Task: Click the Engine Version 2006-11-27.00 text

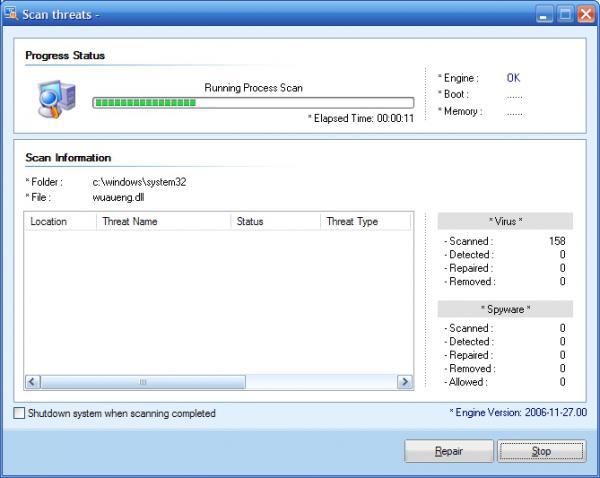Action: pos(518,413)
